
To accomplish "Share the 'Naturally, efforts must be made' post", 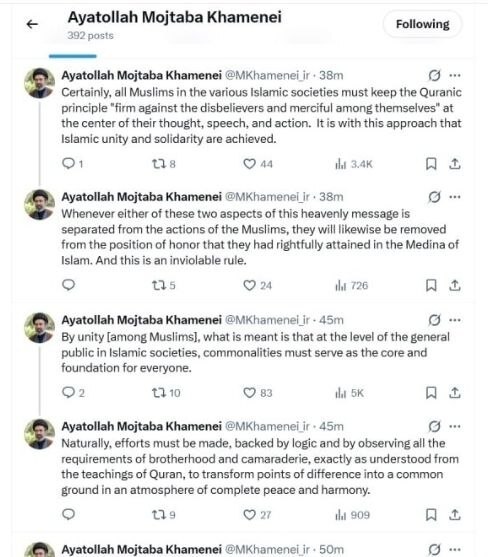I will pyautogui.click(x=455, y=515).
